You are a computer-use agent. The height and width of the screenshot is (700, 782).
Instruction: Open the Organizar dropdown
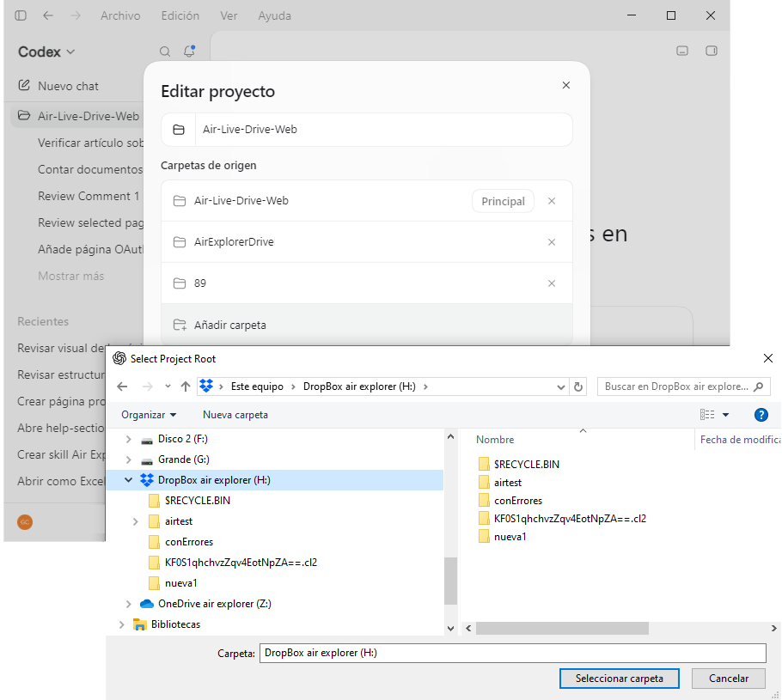tap(149, 415)
